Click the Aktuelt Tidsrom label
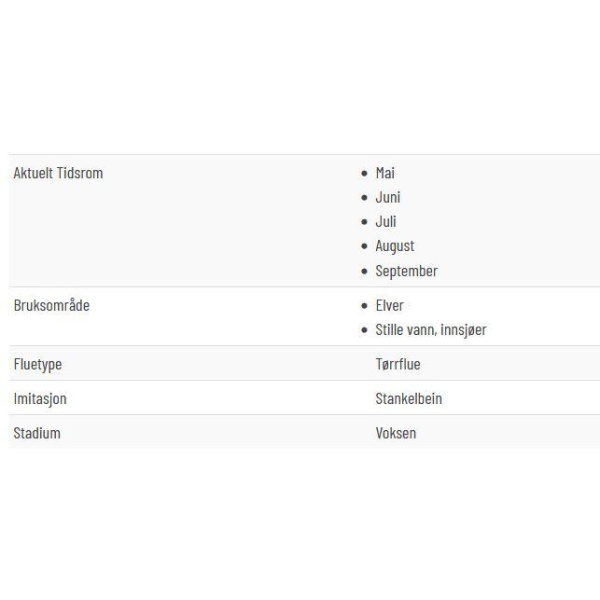Screen dimensions: 600x600 tap(58, 173)
